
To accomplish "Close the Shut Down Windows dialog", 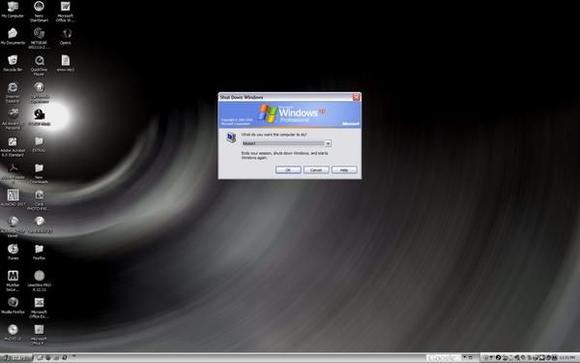I will pos(356,97).
